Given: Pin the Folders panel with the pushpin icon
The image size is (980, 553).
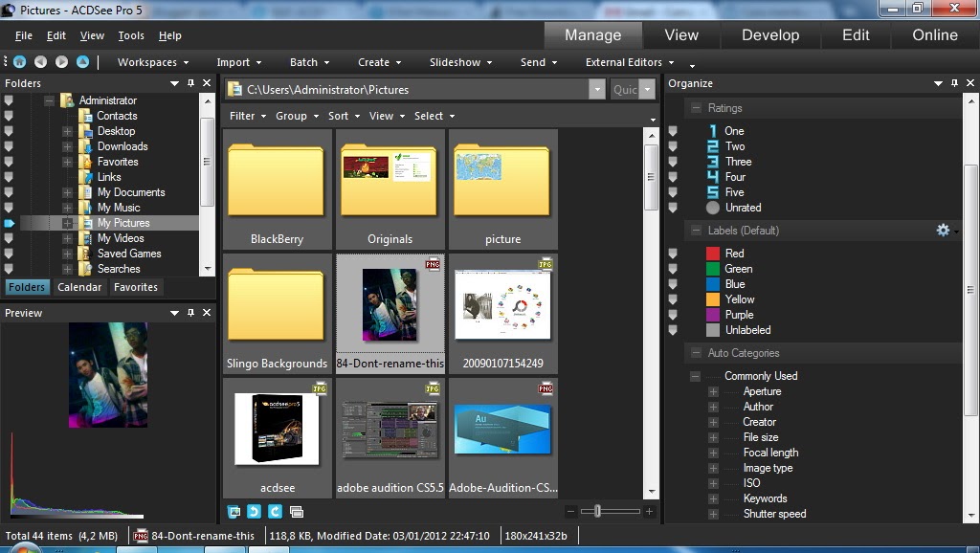Looking at the screenshot, I should (190, 84).
